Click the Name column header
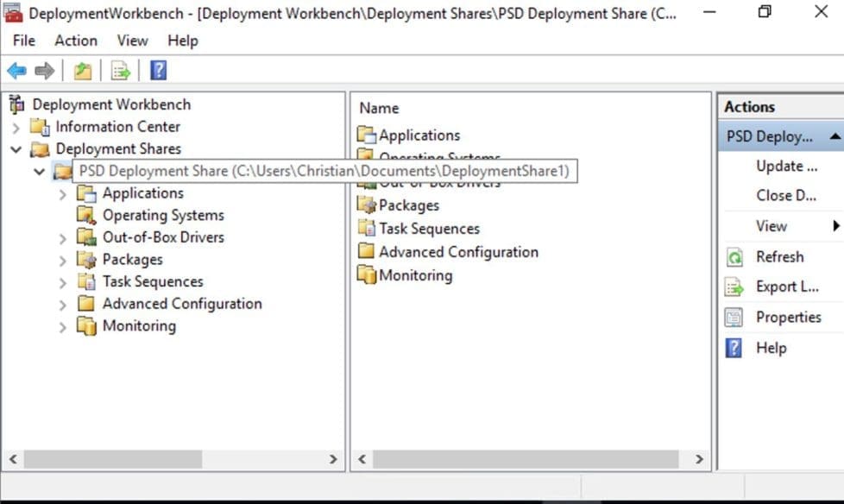This screenshot has height=504, width=844. point(379,108)
